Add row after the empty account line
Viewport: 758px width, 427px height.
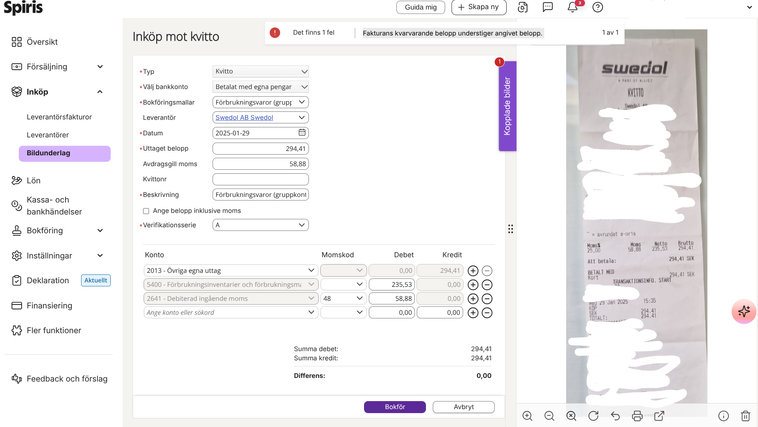tap(473, 313)
